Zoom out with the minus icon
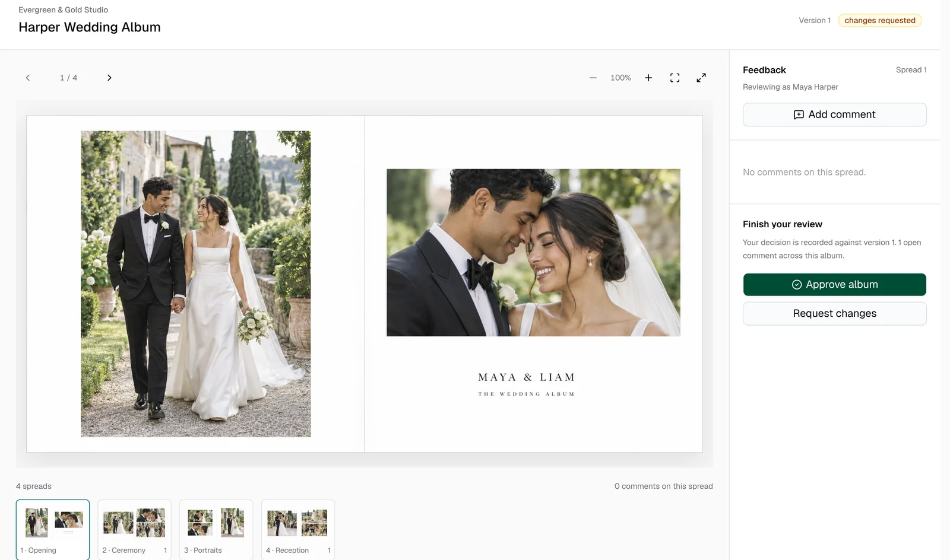 click(x=593, y=78)
